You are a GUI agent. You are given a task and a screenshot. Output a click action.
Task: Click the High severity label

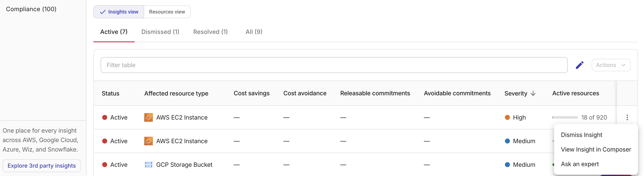point(519,117)
